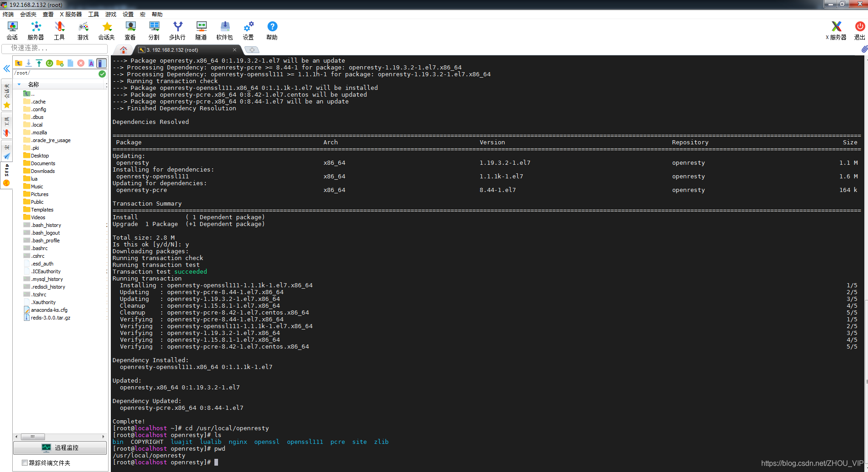Click the 快速连接 quick connect field

point(55,48)
